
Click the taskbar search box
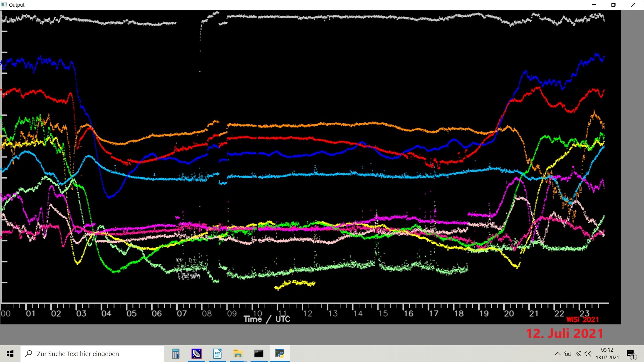click(x=92, y=354)
